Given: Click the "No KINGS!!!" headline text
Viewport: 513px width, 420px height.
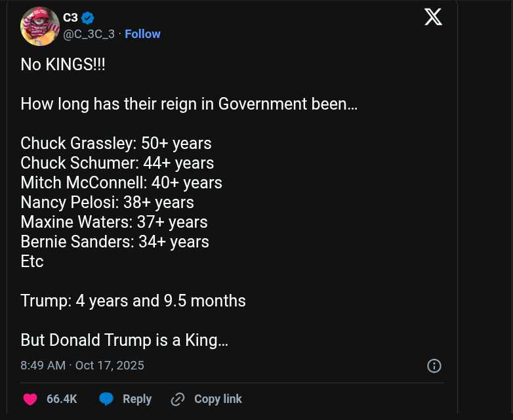Looking at the screenshot, I should [x=62, y=64].
